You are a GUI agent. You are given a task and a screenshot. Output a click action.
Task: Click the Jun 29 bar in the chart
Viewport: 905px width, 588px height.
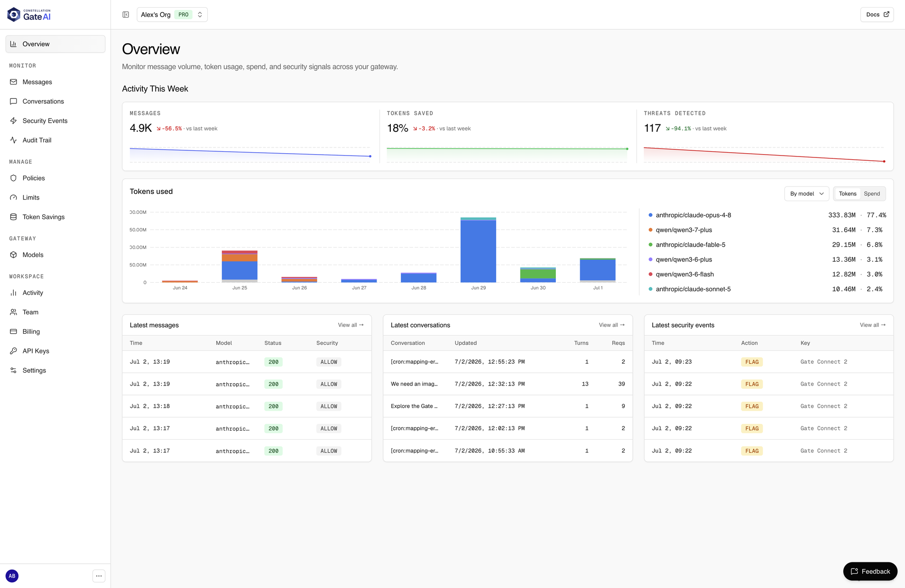pyautogui.click(x=478, y=250)
